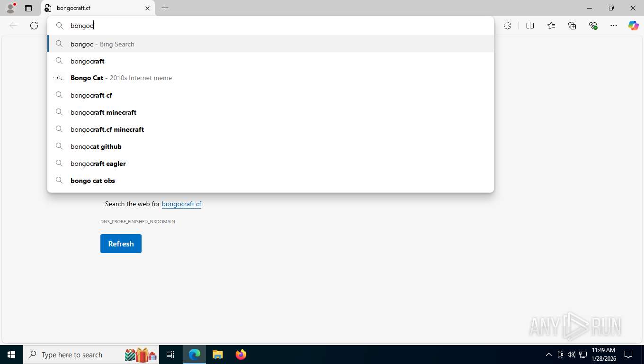Click the Back arrow button
The width and height of the screenshot is (644, 364).
13,26
